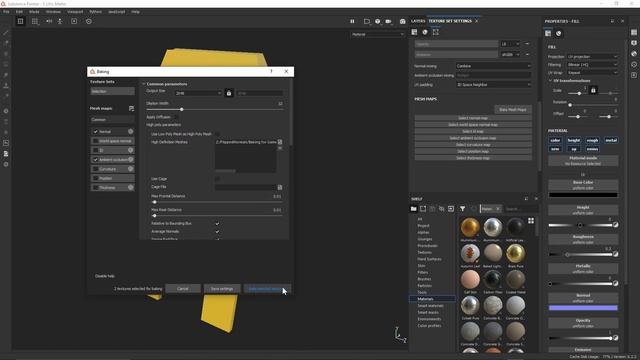Image resolution: width=640 pixels, height=360 pixels.
Task: Click help question mark in Baking dialog
Action: tap(271, 71)
